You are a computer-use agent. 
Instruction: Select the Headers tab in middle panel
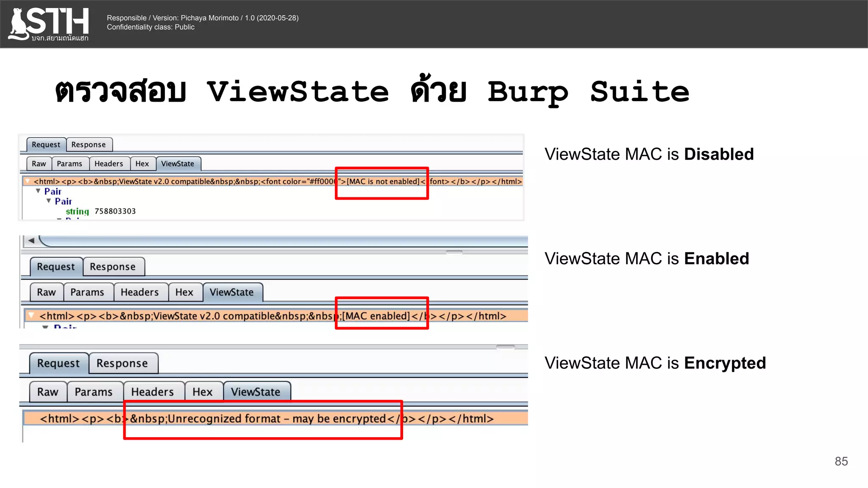click(x=141, y=292)
